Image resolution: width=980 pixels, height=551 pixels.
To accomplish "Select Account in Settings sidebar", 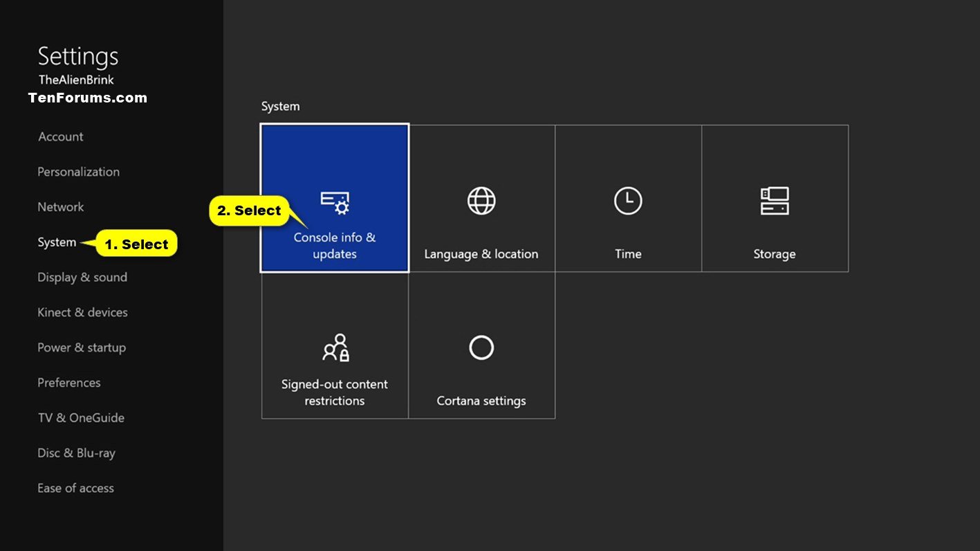I will [61, 137].
